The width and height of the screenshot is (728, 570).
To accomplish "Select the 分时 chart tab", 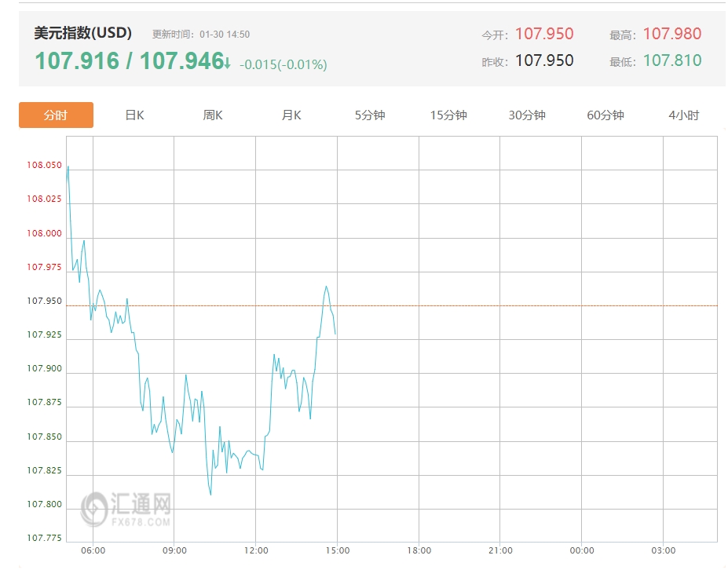I will 56,115.
